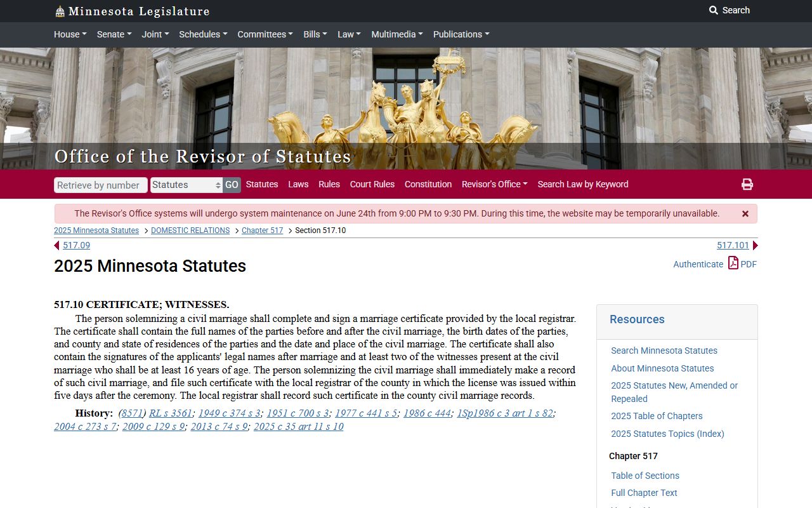Open the Multimedia dropdown
This screenshot has height=508, width=812.
click(x=397, y=34)
